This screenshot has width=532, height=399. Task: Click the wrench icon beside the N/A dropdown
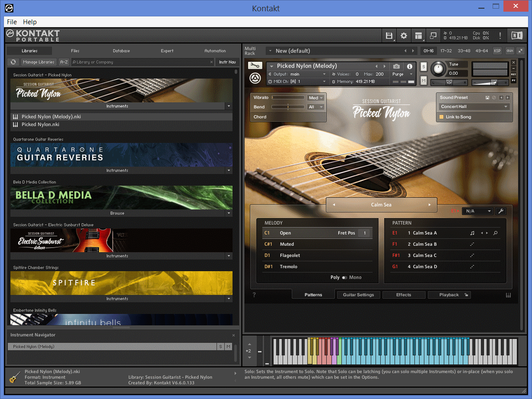pos(501,211)
